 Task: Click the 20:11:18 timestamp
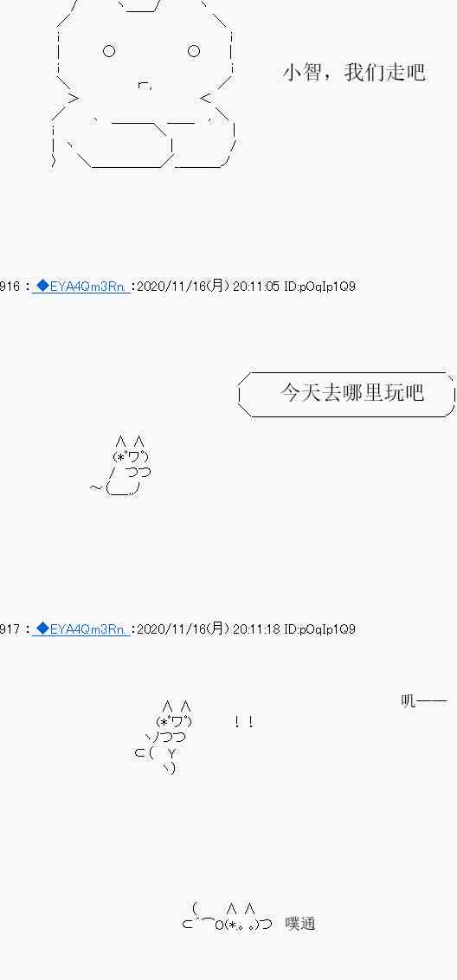point(256,629)
